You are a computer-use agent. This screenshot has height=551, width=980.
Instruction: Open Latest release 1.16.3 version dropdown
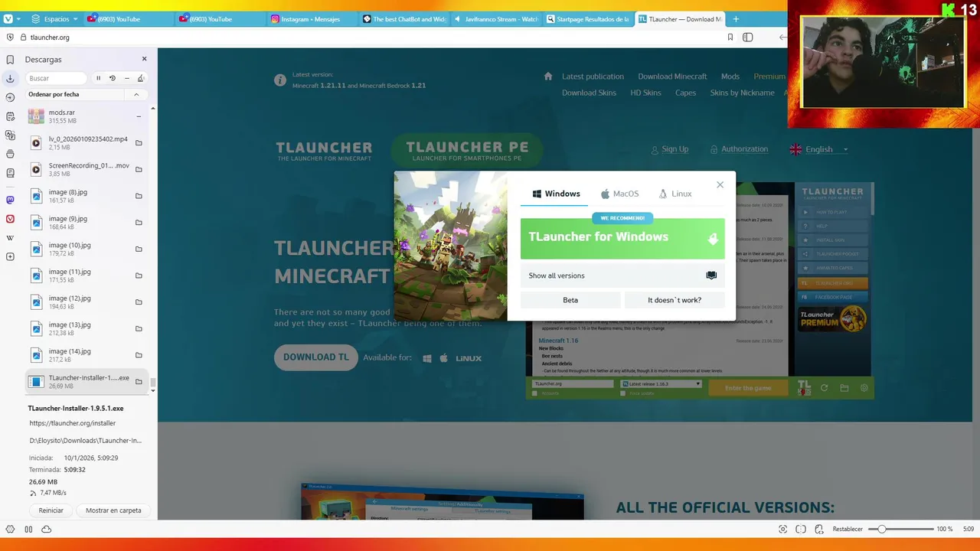point(661,383)
